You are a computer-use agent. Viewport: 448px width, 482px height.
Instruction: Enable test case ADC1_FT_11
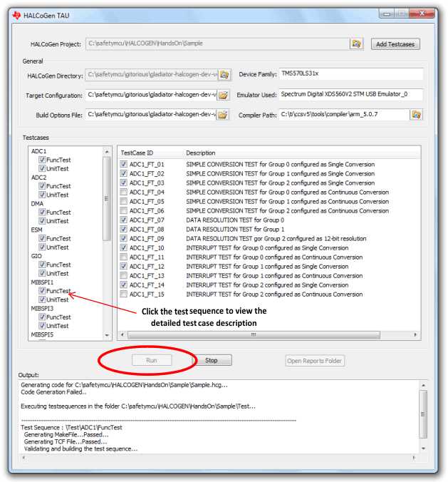123,257
